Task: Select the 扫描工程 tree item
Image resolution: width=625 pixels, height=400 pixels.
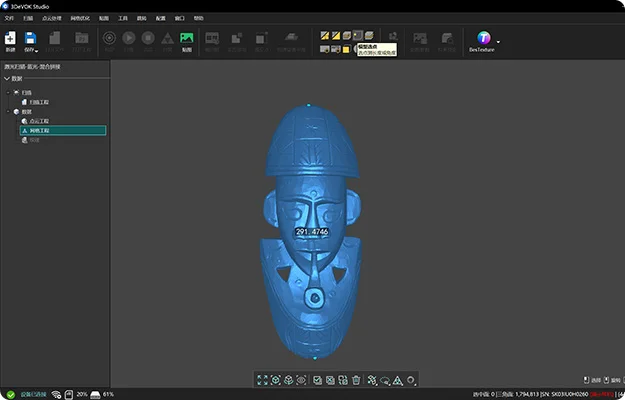Action: [40, 102]
